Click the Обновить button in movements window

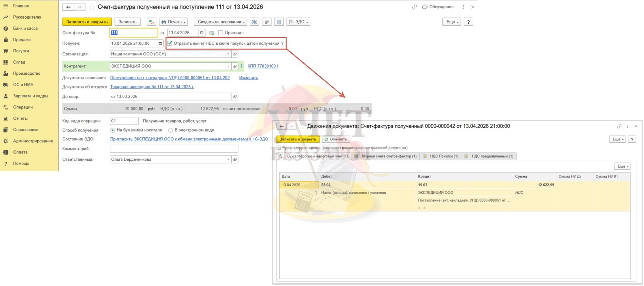click(335, 139)
